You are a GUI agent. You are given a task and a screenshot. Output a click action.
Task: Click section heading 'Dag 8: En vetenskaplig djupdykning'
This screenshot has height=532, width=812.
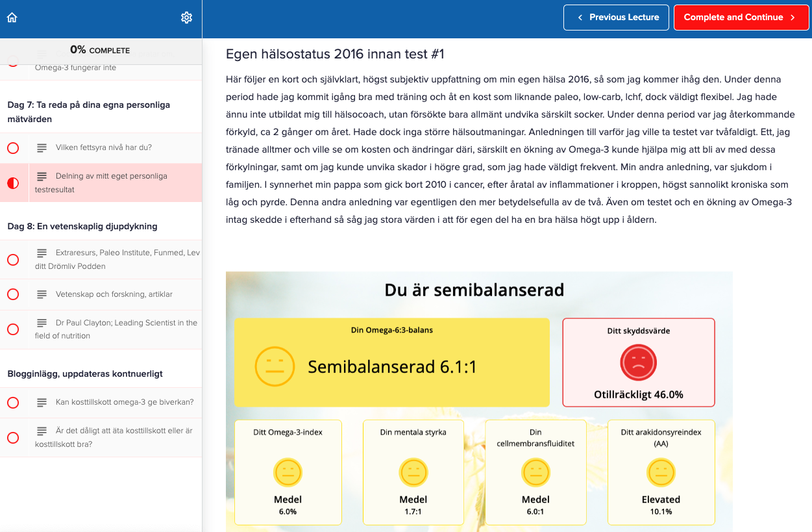pos(82,226)
